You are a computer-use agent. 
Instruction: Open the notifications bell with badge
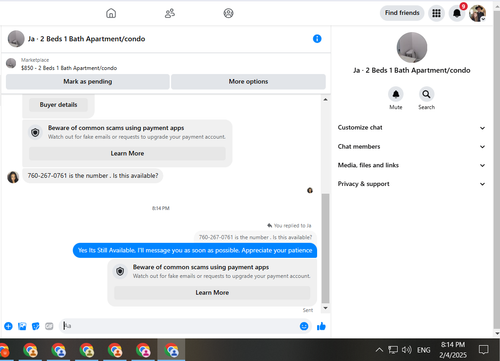pos(457,13)
